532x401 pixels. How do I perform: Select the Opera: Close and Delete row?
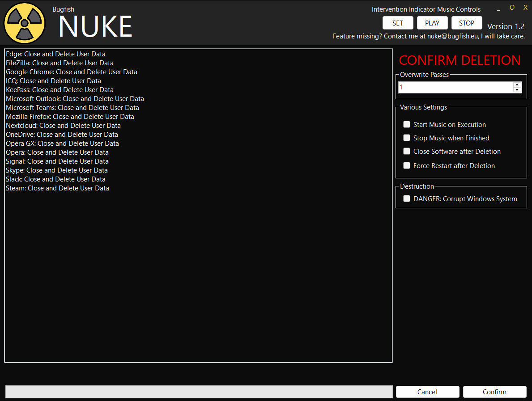coord(199,152)
